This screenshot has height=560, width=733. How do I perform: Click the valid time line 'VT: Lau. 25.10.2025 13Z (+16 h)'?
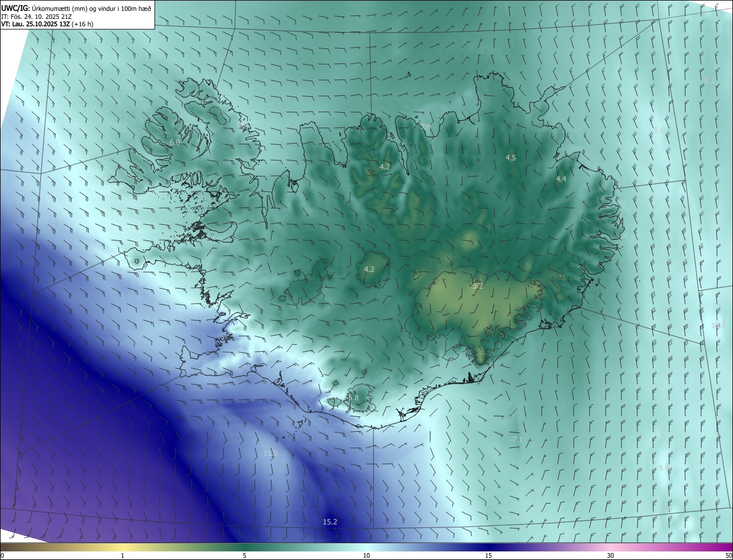[x=47, y=24]
